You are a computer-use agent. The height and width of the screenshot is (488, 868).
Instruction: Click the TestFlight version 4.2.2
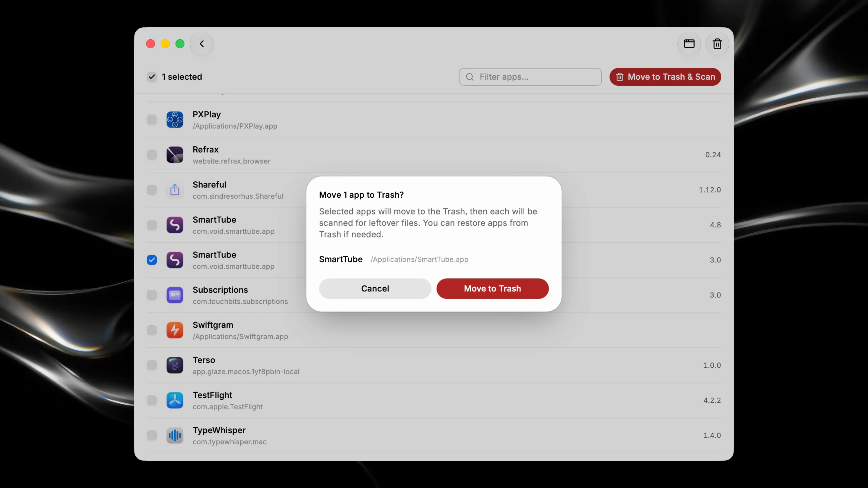pos(712,400)
